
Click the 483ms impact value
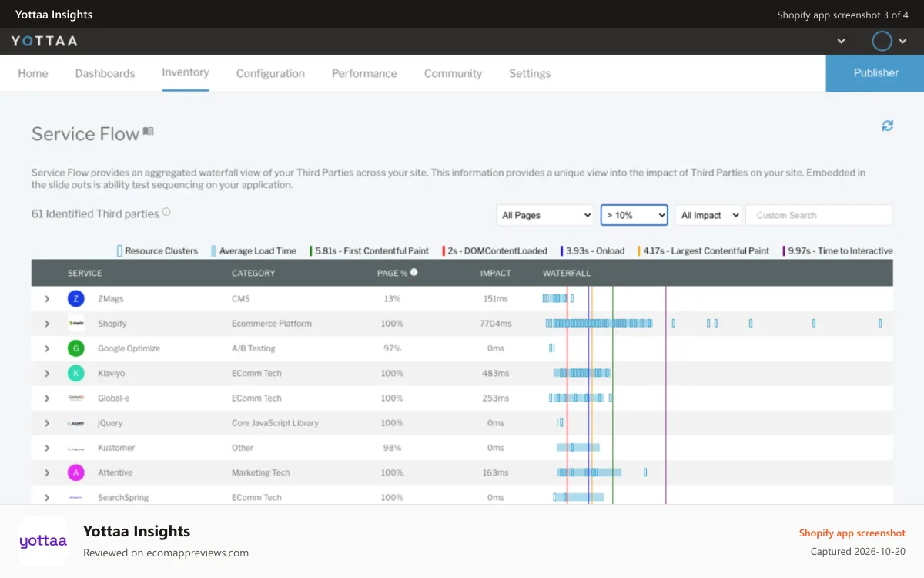click(496, 373)
